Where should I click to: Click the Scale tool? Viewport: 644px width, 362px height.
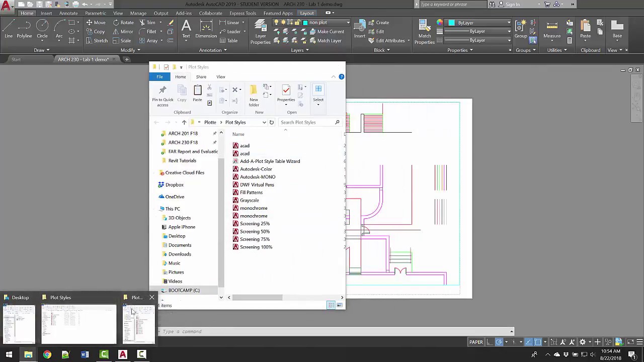point(122,41)
